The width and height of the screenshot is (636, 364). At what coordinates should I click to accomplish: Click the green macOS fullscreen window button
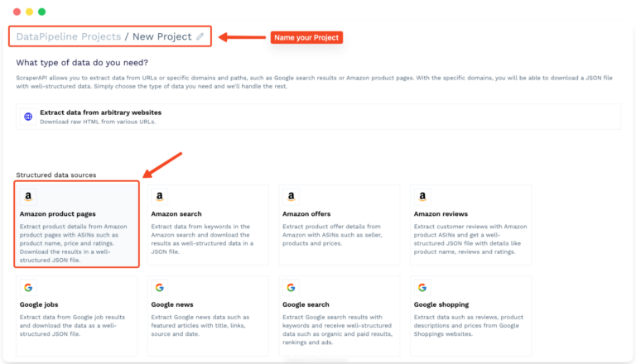coord(42,12)
